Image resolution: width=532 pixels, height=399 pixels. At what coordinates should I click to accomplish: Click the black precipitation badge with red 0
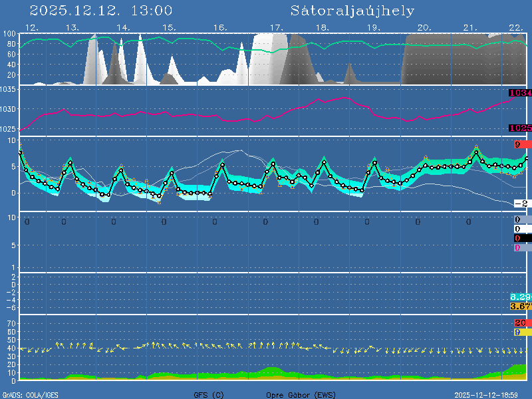pyautogui.click(x=521, y=238)
